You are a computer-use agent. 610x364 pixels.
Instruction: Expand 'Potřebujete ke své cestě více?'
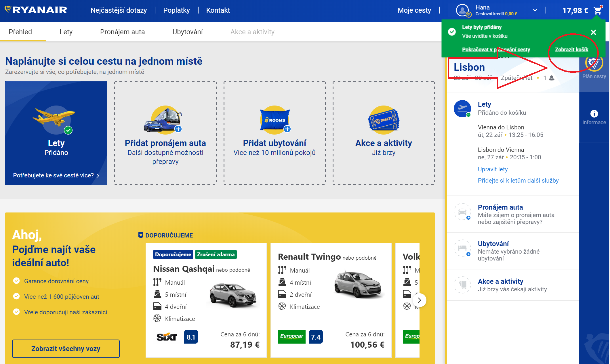coord(56,175)
